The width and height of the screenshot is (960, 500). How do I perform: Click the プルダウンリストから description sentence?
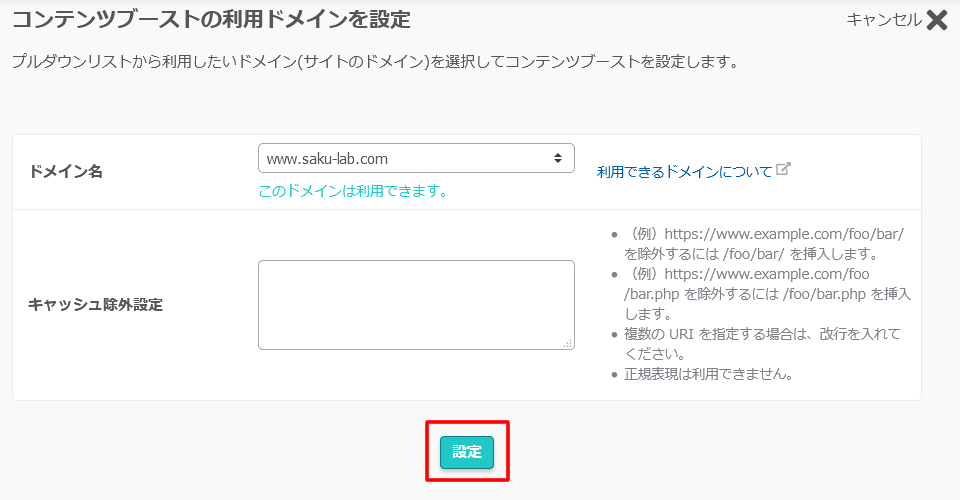(376, 62)
